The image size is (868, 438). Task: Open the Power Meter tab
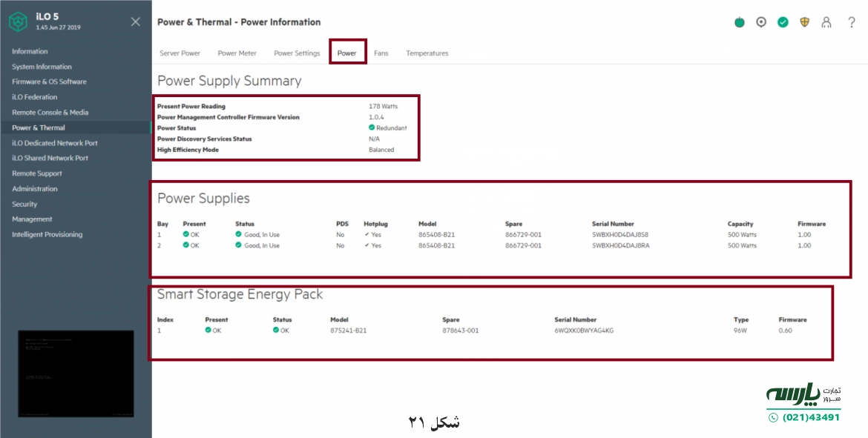pos(237,53)
